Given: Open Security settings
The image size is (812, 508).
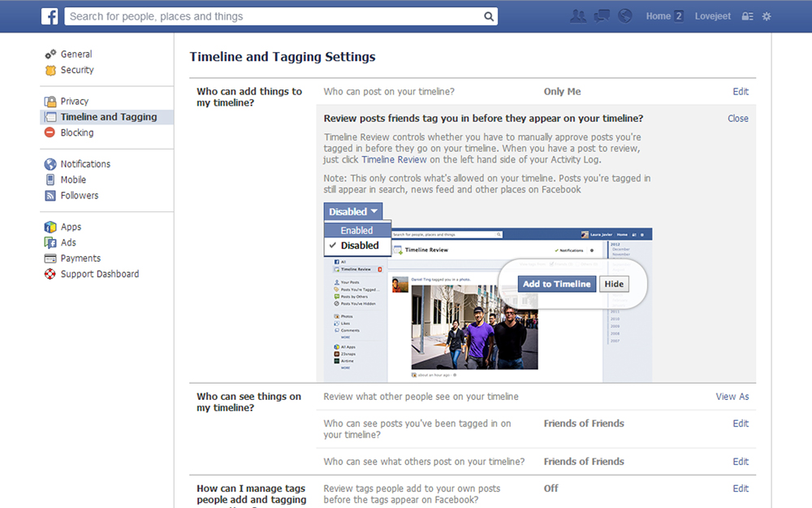Looking at the screenshot, I should click(77, 69).
